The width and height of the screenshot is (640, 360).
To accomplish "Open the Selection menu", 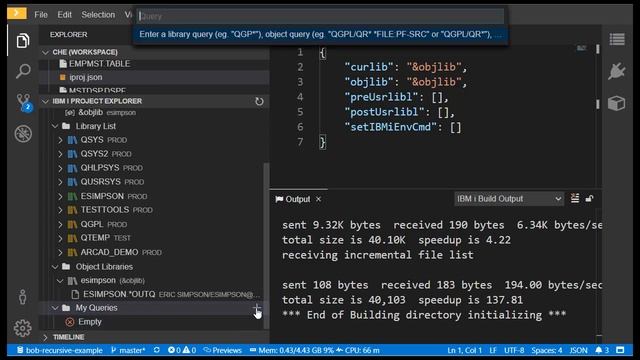I will 98,15.
